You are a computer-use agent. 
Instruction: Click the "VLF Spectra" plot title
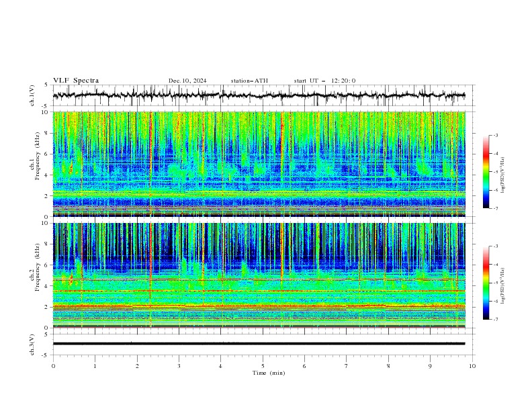click(76, 81)
